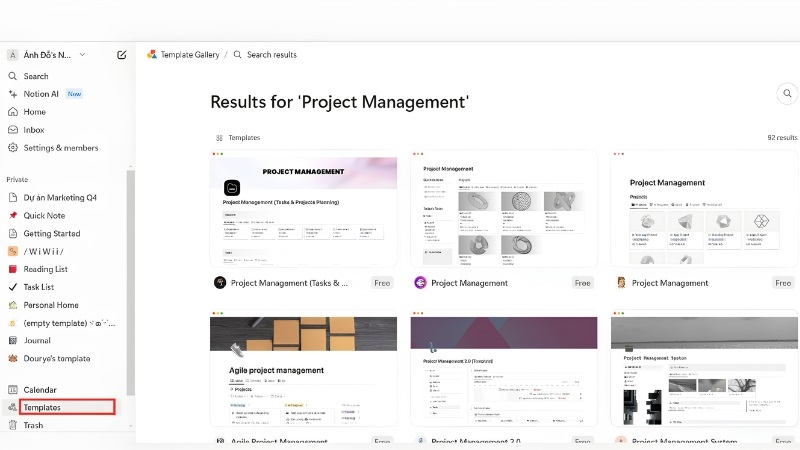Select Notion AI in the sidebar
The image size is (800, 450).
(x=41, y=94)
